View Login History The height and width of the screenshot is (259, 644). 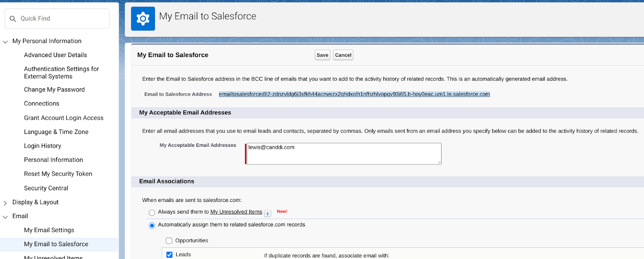pos(43,146)
